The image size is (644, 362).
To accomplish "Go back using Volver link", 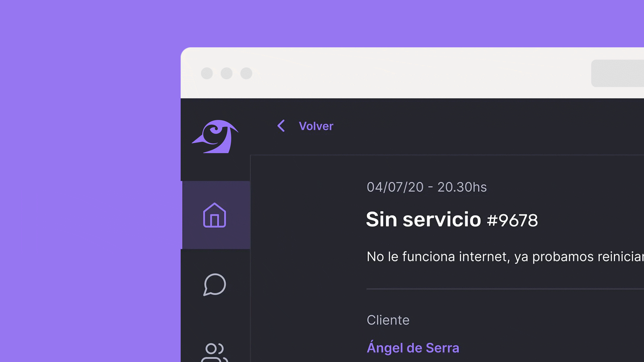I will [316, 126].
